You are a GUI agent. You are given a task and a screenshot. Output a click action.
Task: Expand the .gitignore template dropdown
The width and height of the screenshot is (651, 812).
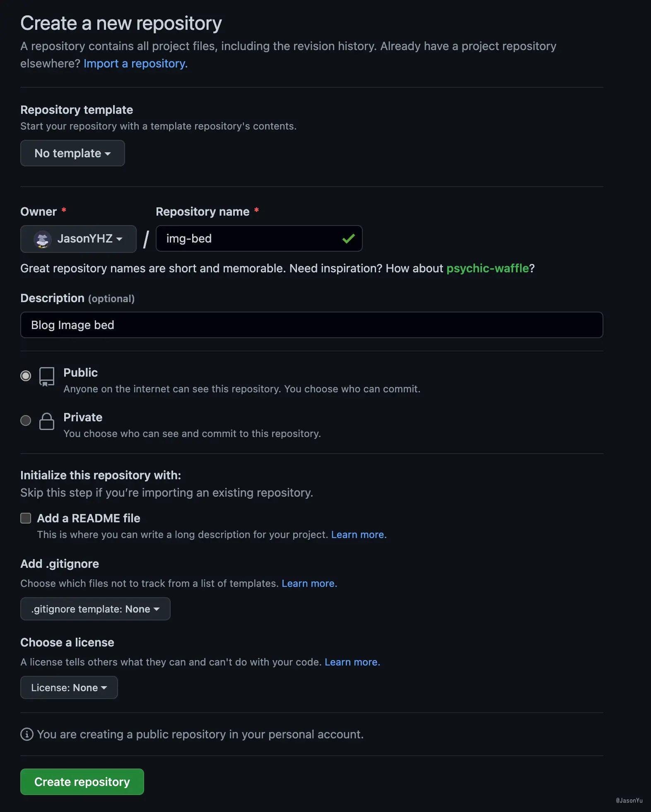point(95,609)
